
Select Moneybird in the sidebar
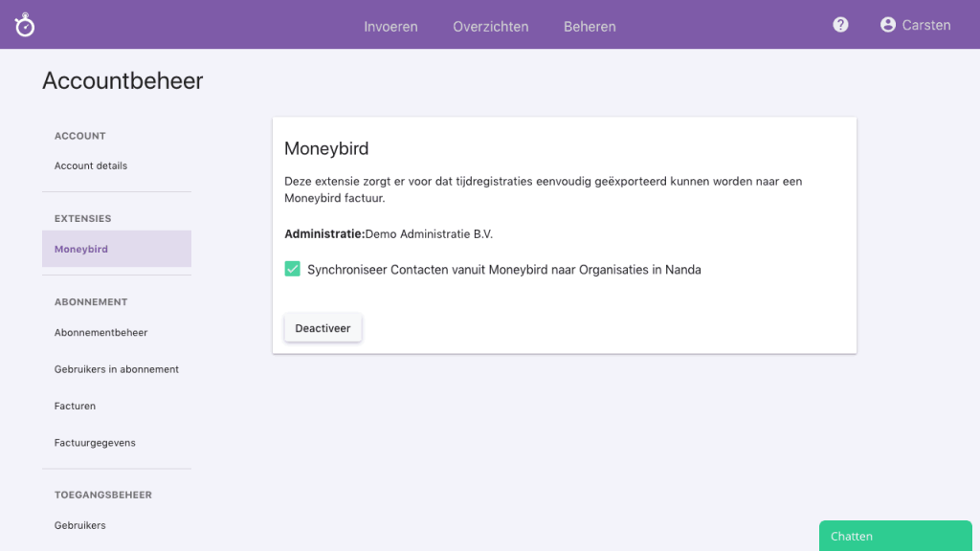(x=81, y=249)
